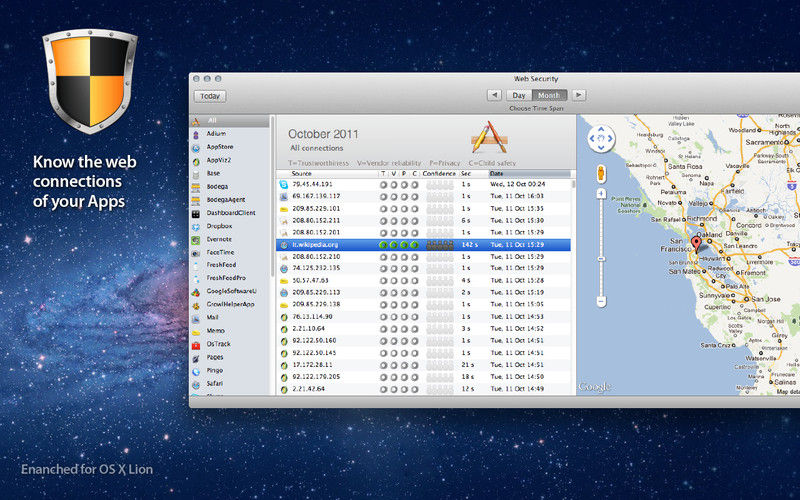Use the map pan direction control
The image size is (800, 500).
pos(601,138)
